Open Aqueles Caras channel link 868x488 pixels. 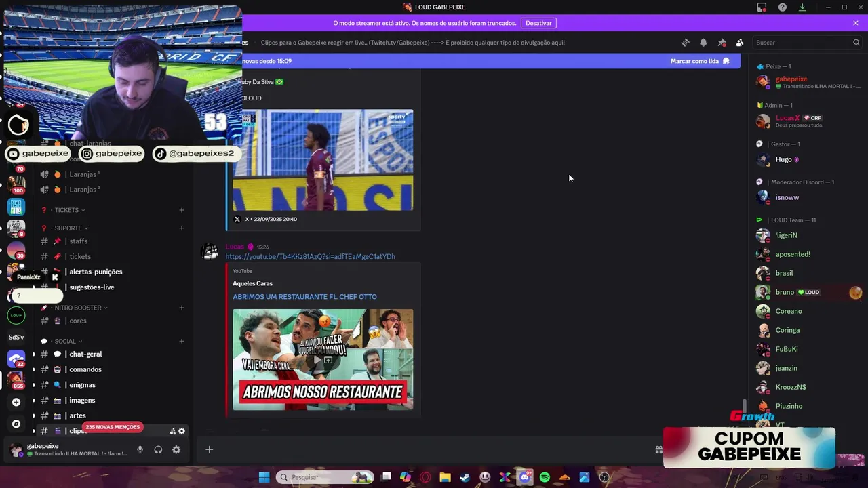coord(252,283)
